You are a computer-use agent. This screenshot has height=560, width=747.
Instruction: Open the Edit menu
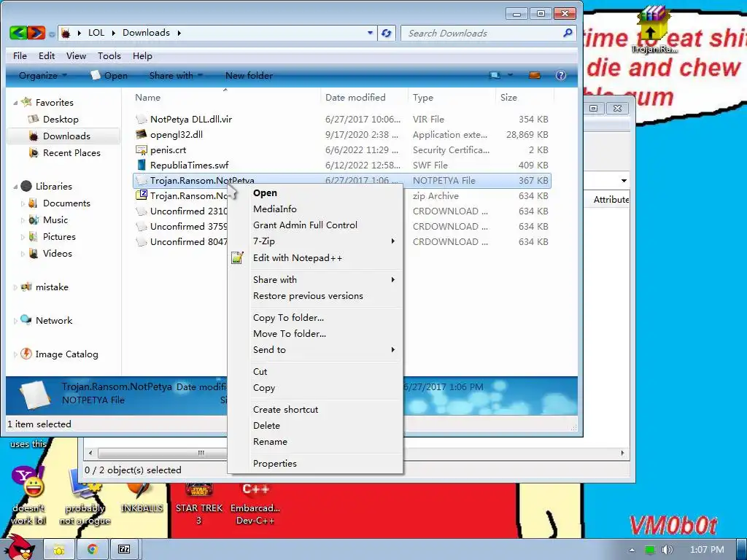click(x=47, y=55)
